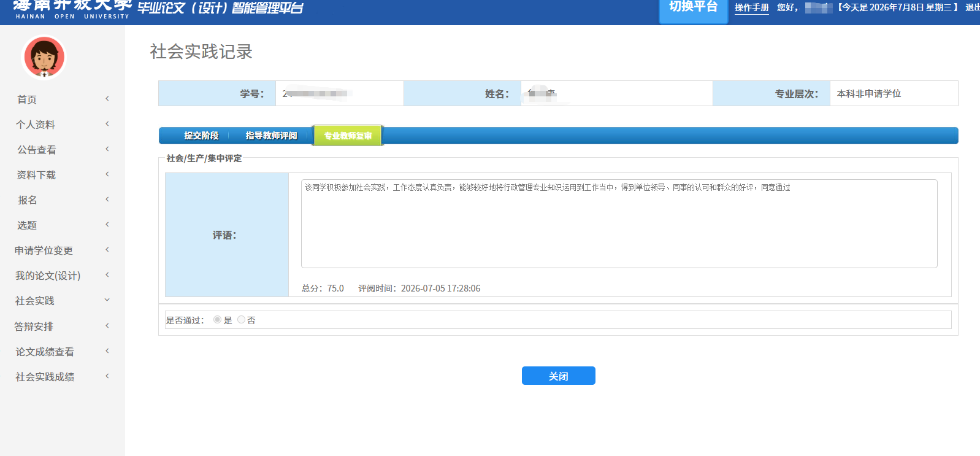This screenshot has height=456, width=980.
Task: Open the 公告查看 sidebar menu
Action: 37,150
